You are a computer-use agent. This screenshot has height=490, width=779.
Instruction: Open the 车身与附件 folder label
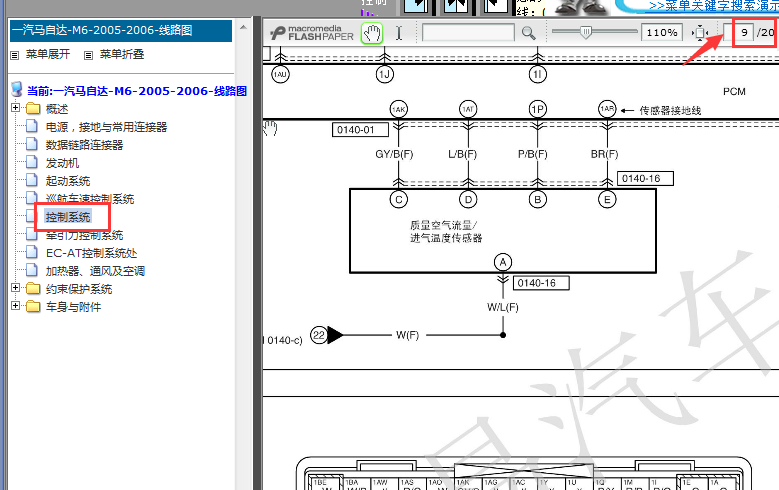tap(74, 307)
